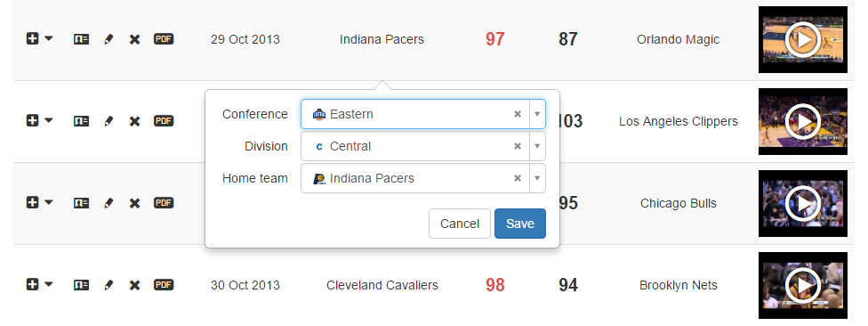Click the PDF icon in Brooklyn Nets row
The height and width of the screenshot is (326, 868).
point(164,285)
